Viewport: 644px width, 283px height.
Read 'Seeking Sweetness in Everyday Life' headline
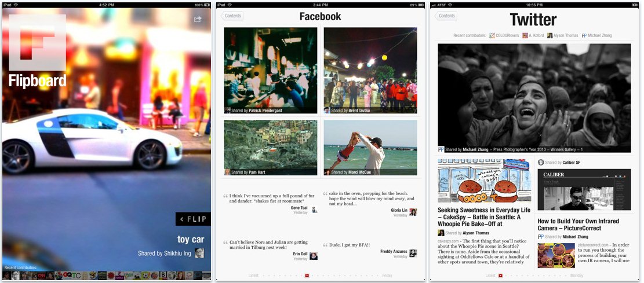tap(484, 217)
